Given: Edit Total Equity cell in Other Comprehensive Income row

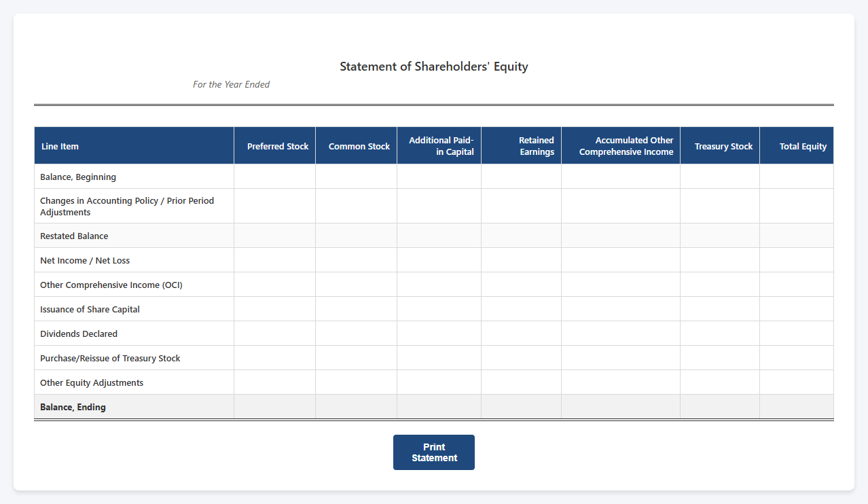Looking at the screenshot, I should coord(797,285).
